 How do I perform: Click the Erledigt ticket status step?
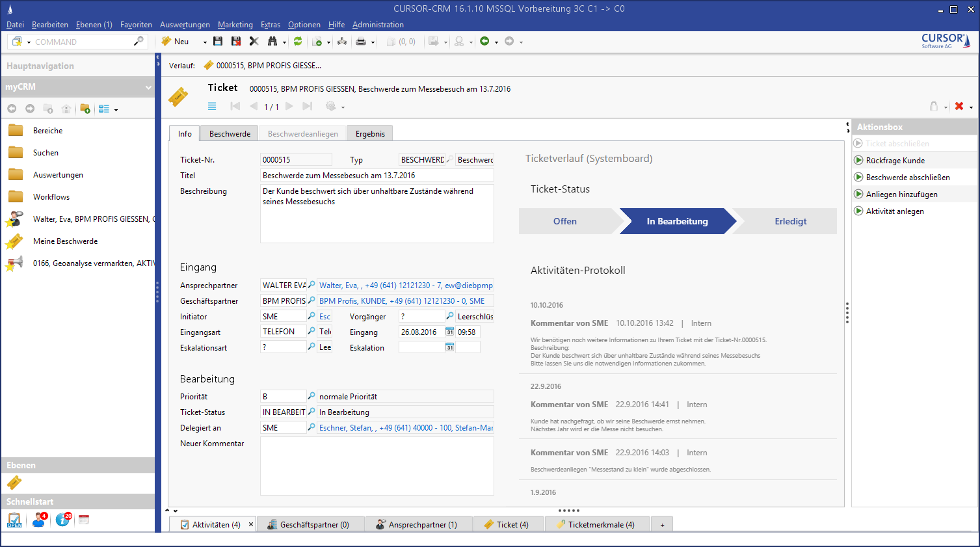790,221
